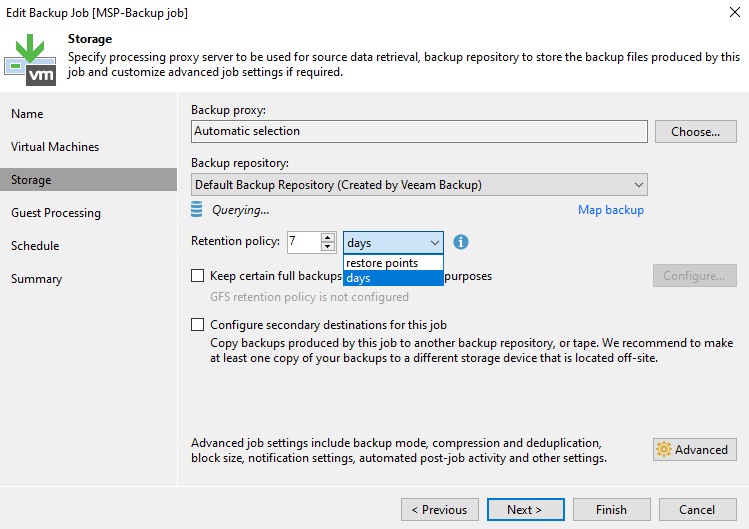Go to the Name wizard step

coord(27,114)
